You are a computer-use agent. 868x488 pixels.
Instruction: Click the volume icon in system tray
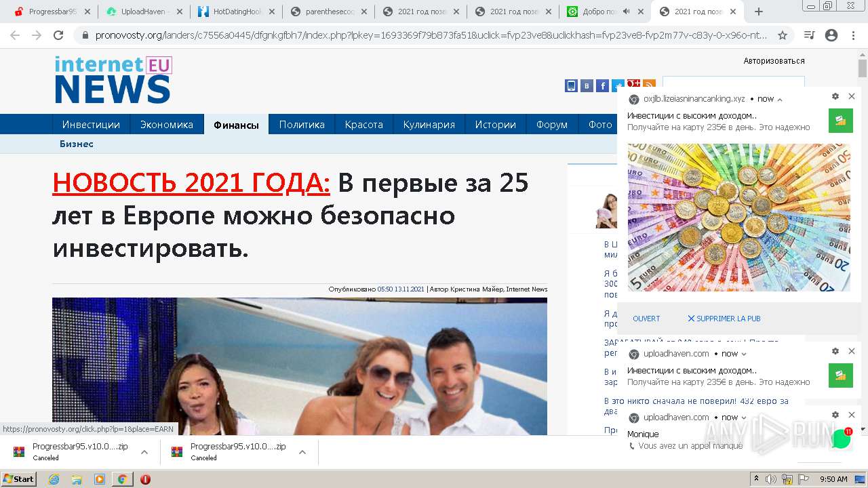(772, 479)
